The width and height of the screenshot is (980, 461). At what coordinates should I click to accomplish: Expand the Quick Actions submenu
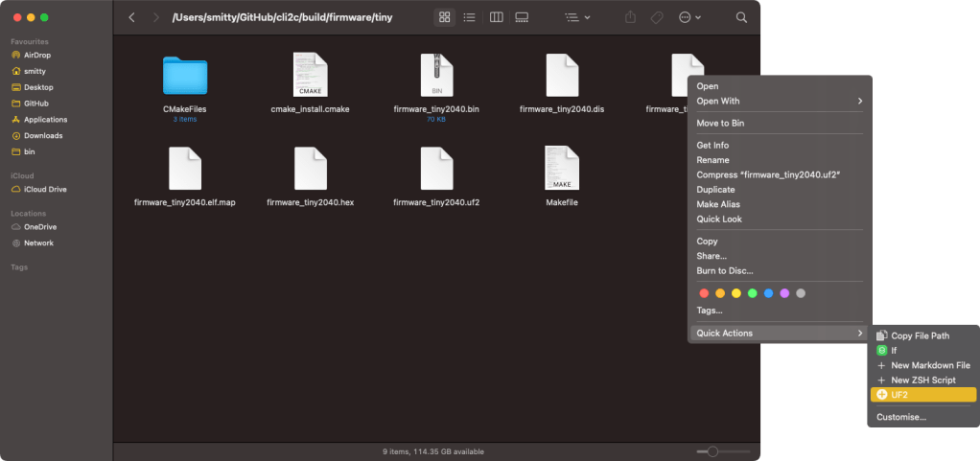click(780, 333)
